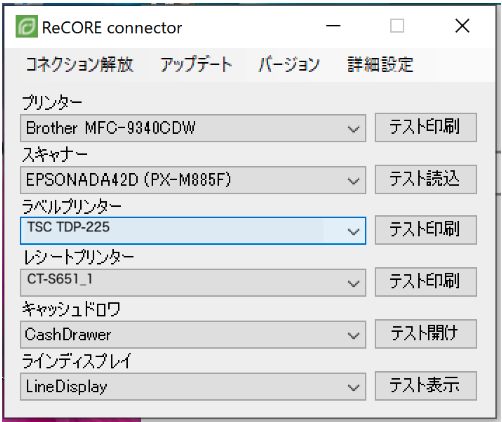Close the ReCORE connector window
The image size is (502, 422).
tap(462, 26)
